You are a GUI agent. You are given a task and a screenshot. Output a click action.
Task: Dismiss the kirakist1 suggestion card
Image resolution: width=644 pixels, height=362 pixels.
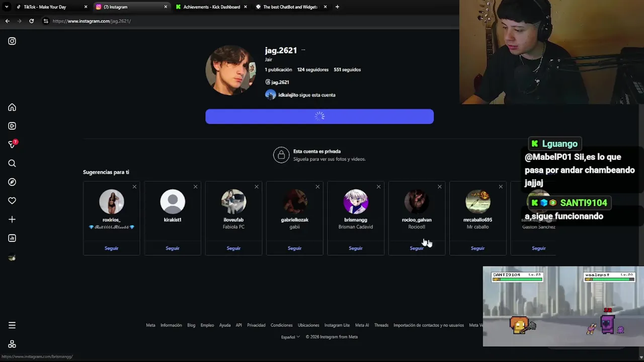195,187
